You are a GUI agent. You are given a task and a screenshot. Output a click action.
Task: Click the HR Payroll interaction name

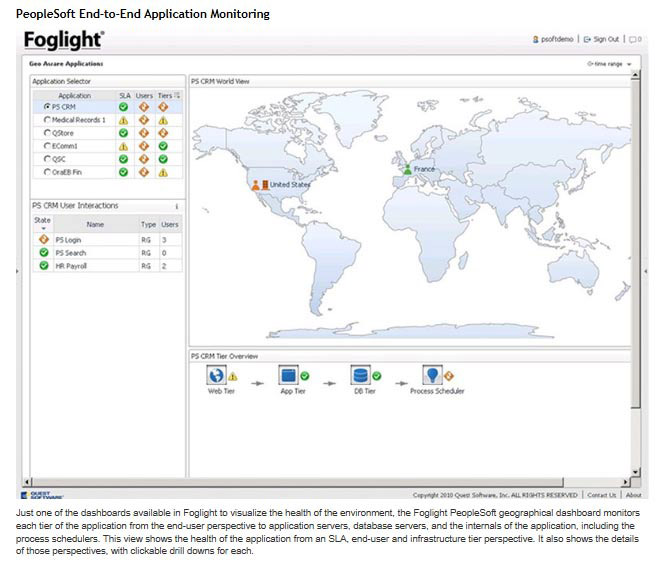click(x=71, y=266)
